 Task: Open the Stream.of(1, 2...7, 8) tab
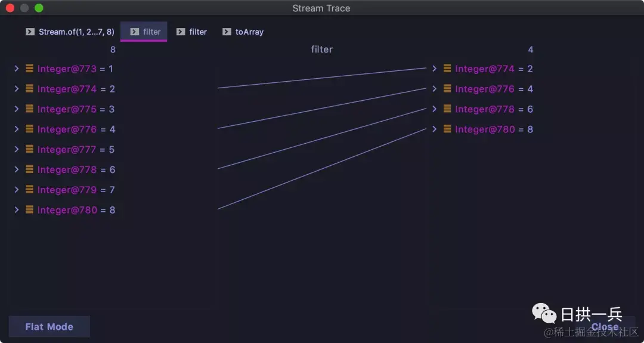pyautogui.click(x=70, y=32)
